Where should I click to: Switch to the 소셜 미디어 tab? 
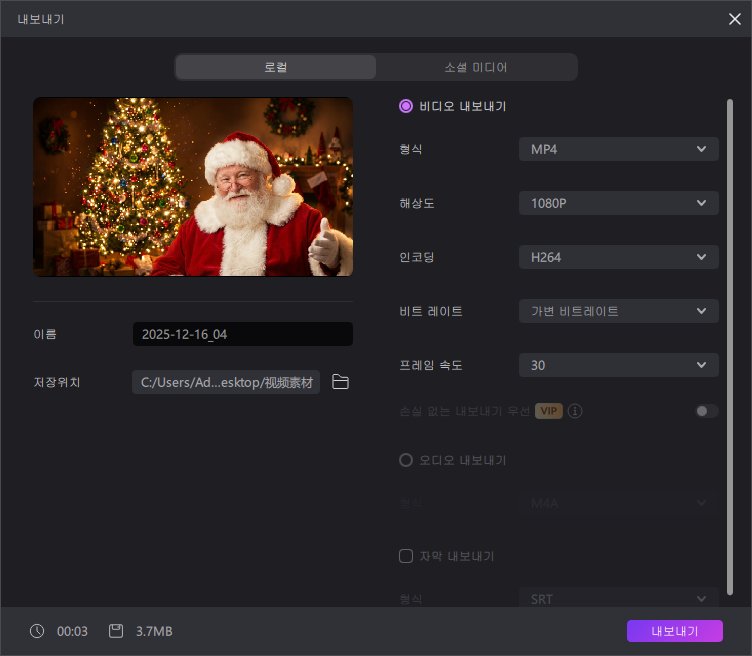click(476, 67)
